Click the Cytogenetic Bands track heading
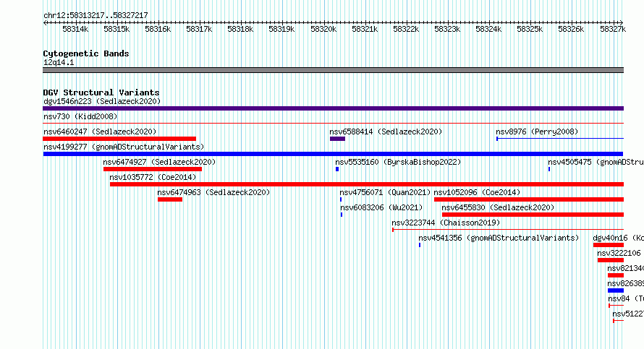 point(86,53)
